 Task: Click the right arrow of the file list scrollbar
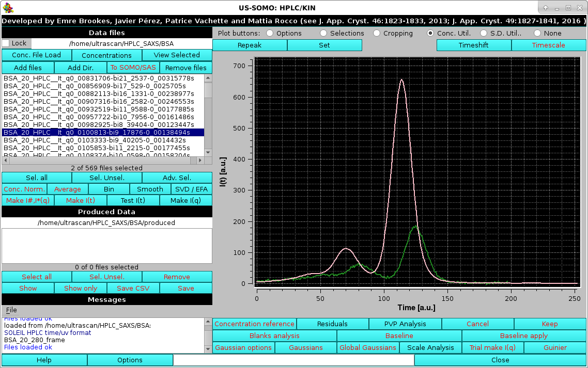[x=200, y=160]
